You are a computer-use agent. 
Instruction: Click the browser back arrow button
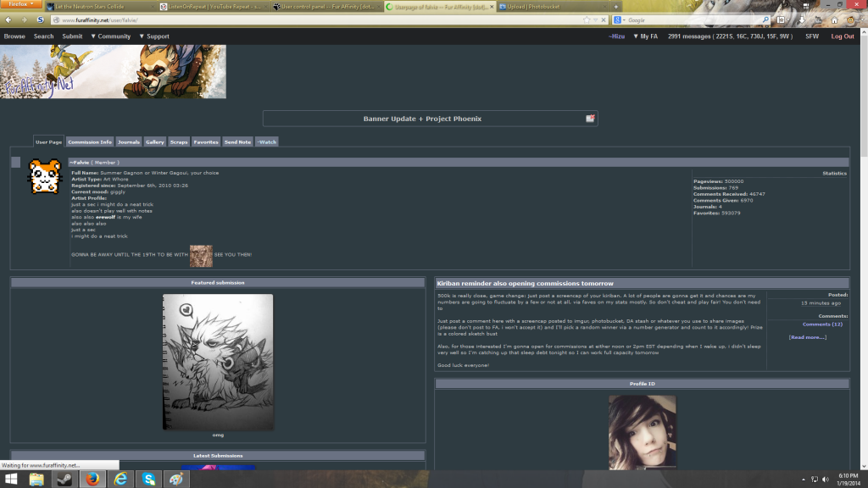8,19
